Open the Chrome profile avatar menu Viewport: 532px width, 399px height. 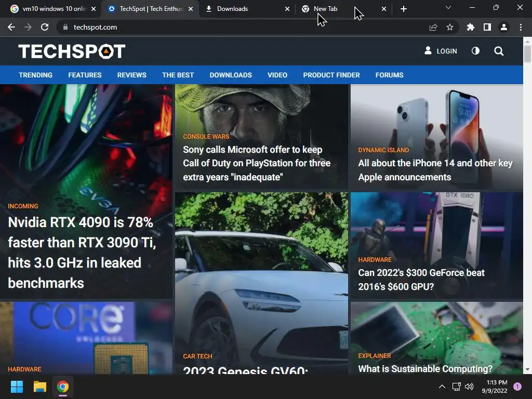(x=504, y=27)
